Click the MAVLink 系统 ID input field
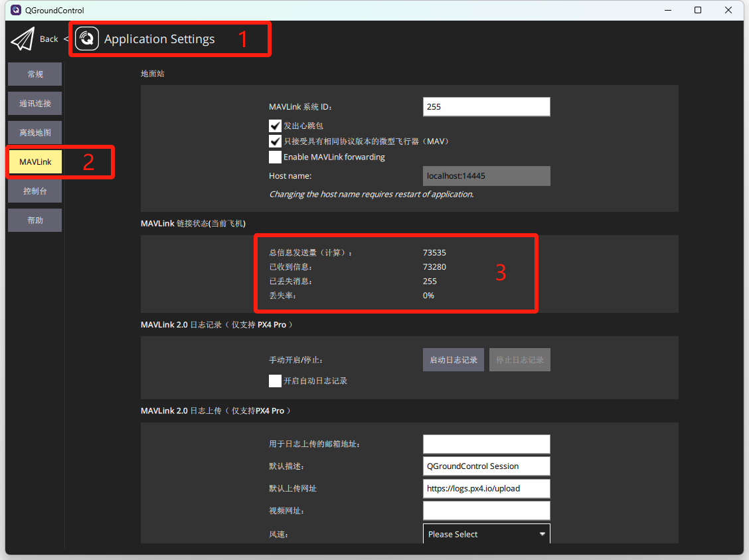Screen dimensions: 749x560 coord(486,106)
